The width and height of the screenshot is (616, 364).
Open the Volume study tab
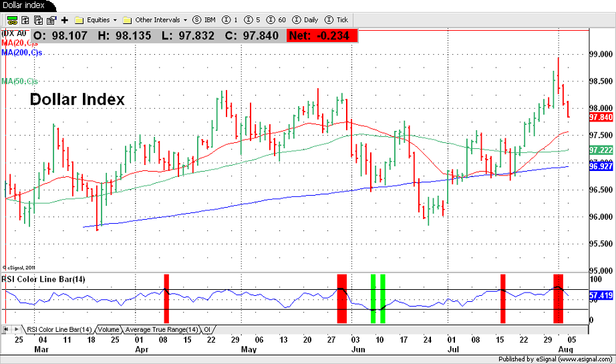pyautogui.click(x=108, y=329)
